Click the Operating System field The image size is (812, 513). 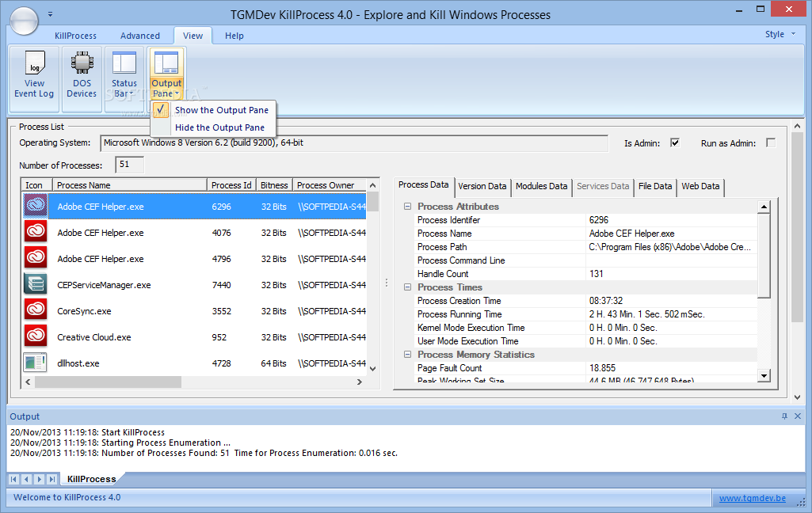coord(353,142)
